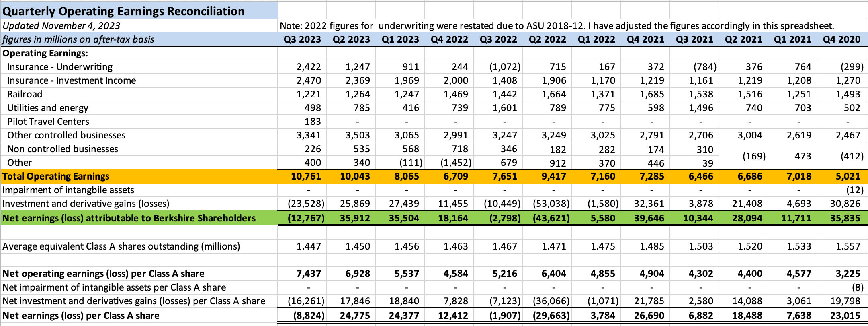Click the Q4 2020 impairment value (12)
The width and height of the screenshot is (868, 326).
click(x=852, y=190)
